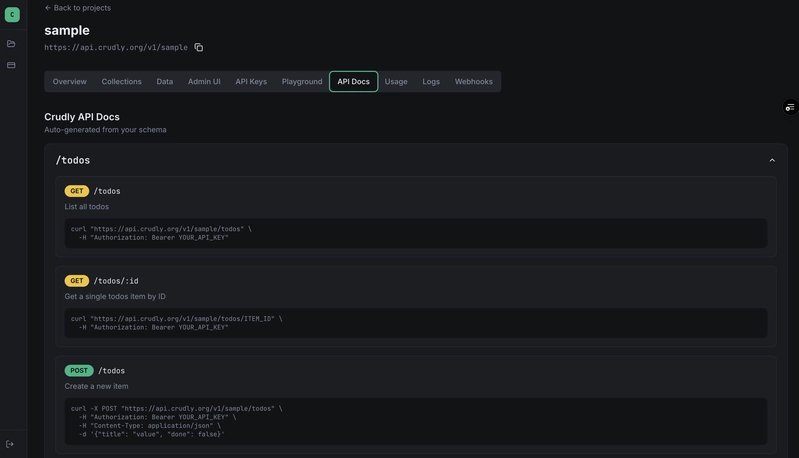This screenshot has width=799, height=458.
Task: Click the '/todos/:id' endpoint path
Action: click(x=116, y=281)
